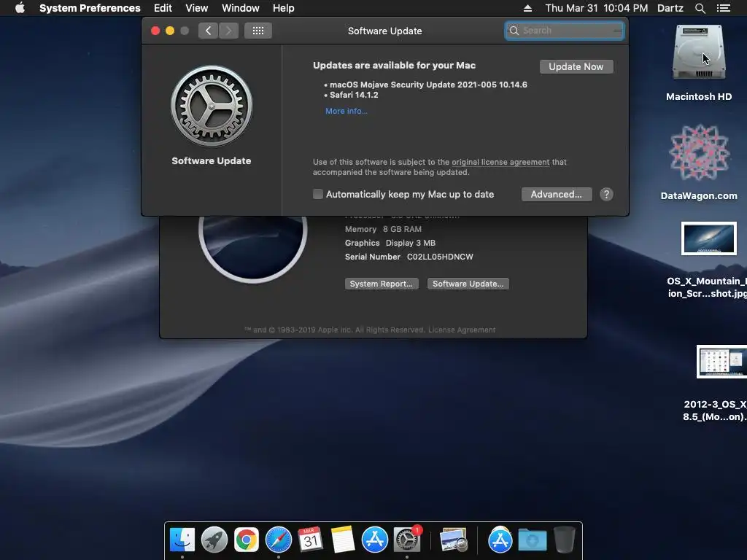Close the Software Update window
The image size is (747, 560).
155,31
